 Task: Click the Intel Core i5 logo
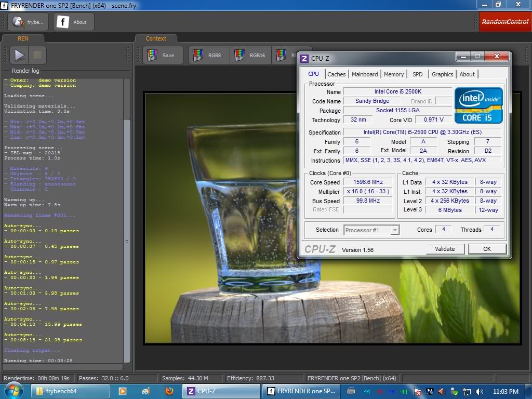click(x=478, y=105)
